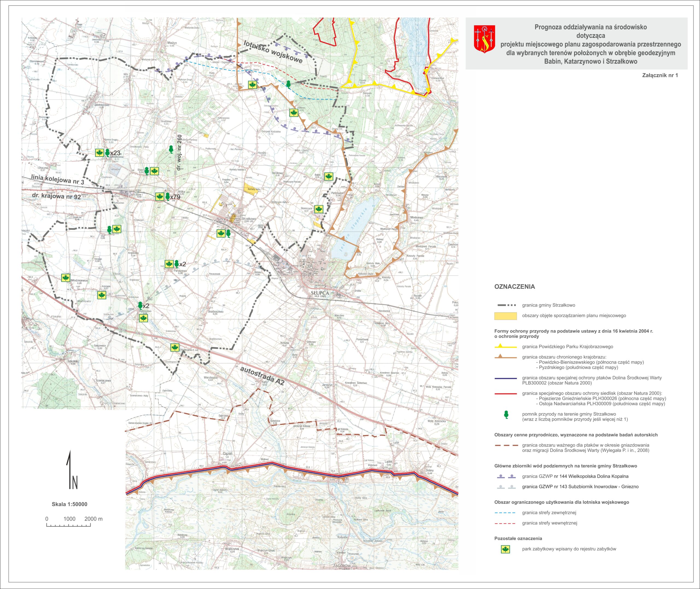Viewport: 700px width, 589px height.
Task: Click the park zabytkowy icon in legend
Action: [x=505, y=549]
